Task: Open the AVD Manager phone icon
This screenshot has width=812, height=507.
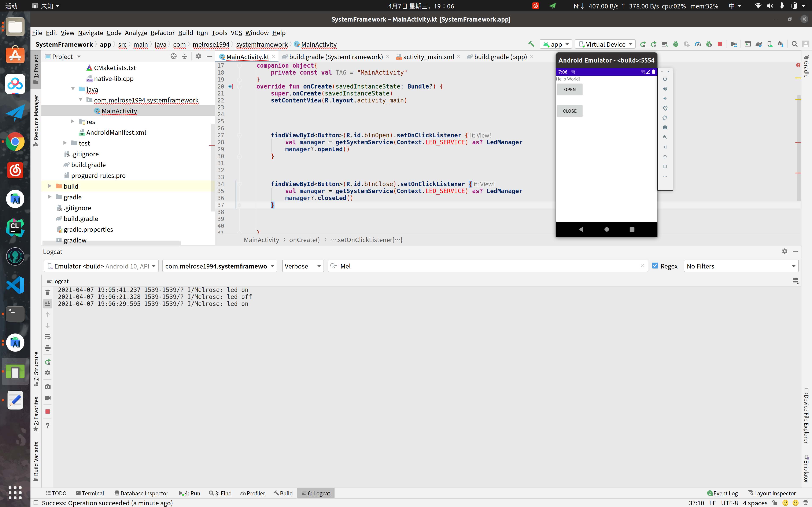Action: click(x=770, y=44)
